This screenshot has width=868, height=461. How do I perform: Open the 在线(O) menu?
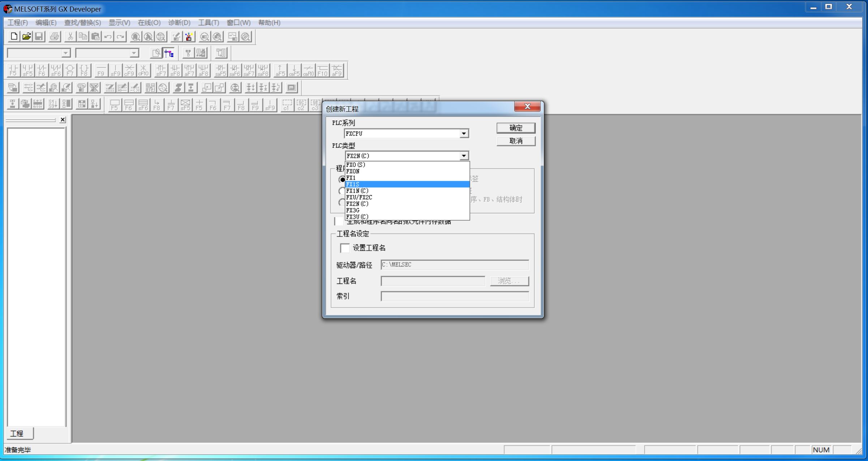tap(149, 23)
